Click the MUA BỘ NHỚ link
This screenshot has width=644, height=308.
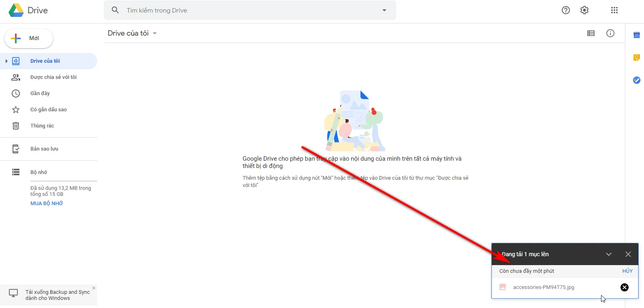coord(47,204)
